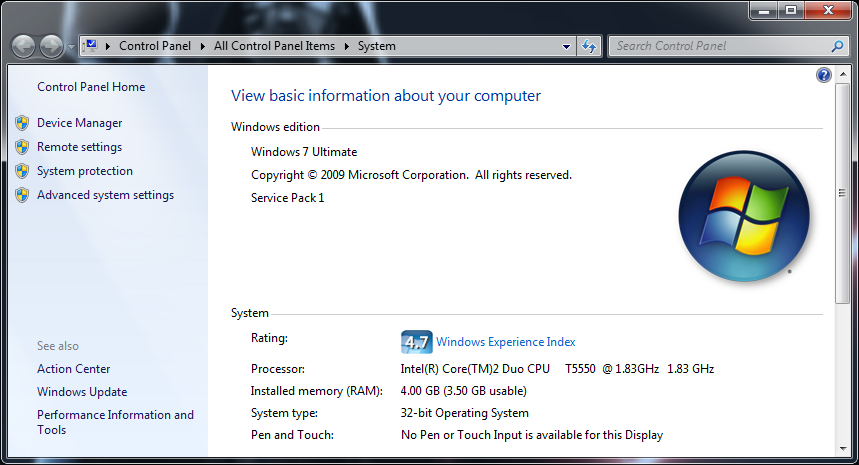Click '4.00 GB (3.50 GB usable)' value
Viewport: 859px width, 465px height.
click(463, 391)
